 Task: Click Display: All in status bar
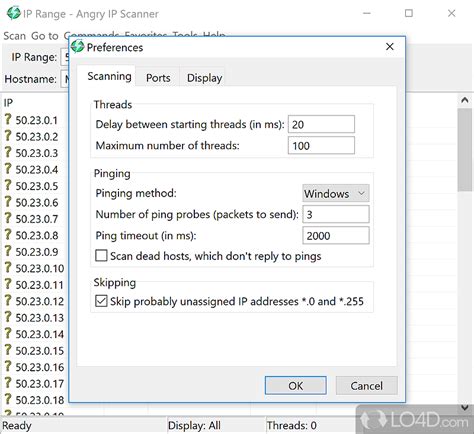194,425
